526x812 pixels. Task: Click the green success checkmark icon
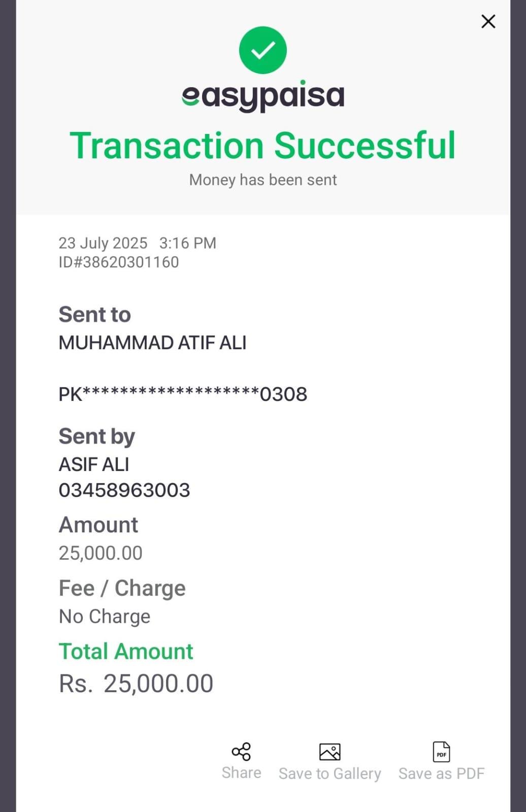point(263,50)
